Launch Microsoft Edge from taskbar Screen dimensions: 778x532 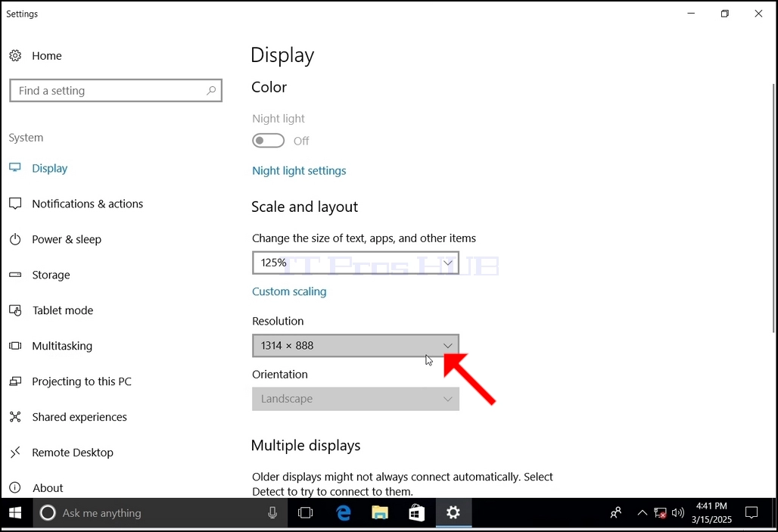point(344,512)
